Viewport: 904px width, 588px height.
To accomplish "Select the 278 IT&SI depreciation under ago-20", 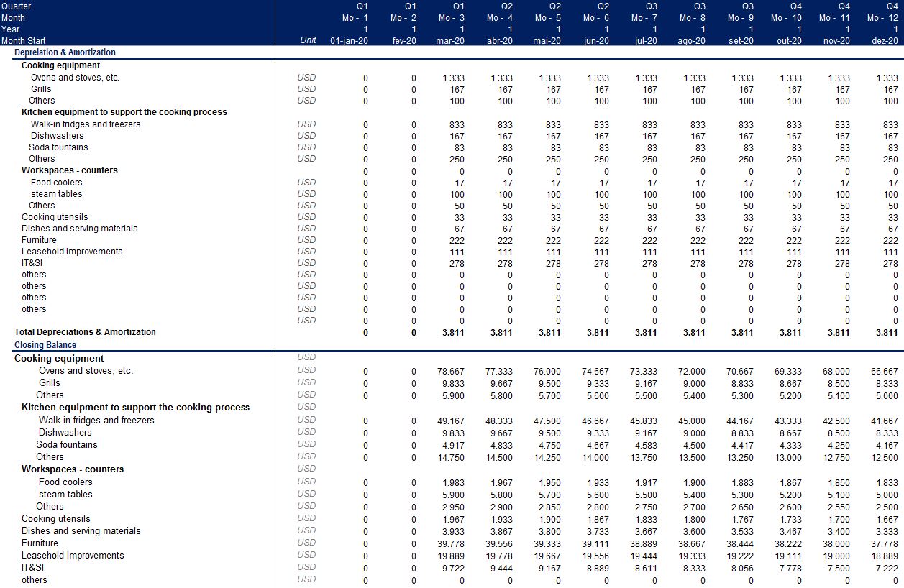I will click(x=698, y=263).
